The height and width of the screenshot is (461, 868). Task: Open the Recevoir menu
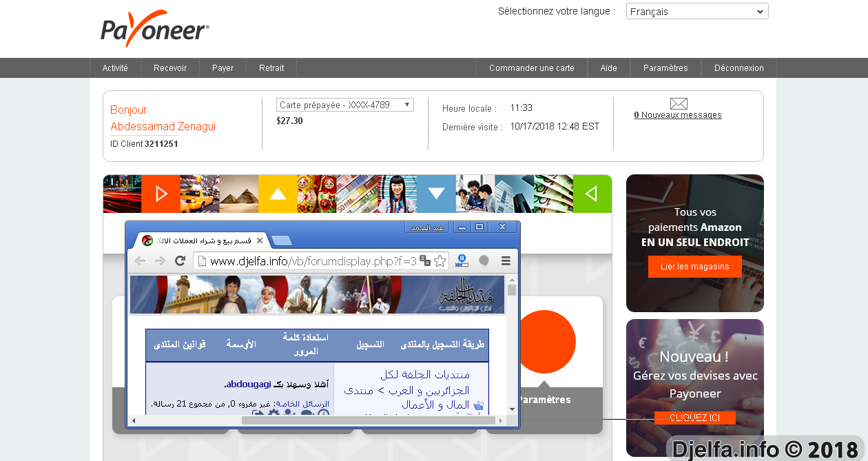tap(170, 68)
